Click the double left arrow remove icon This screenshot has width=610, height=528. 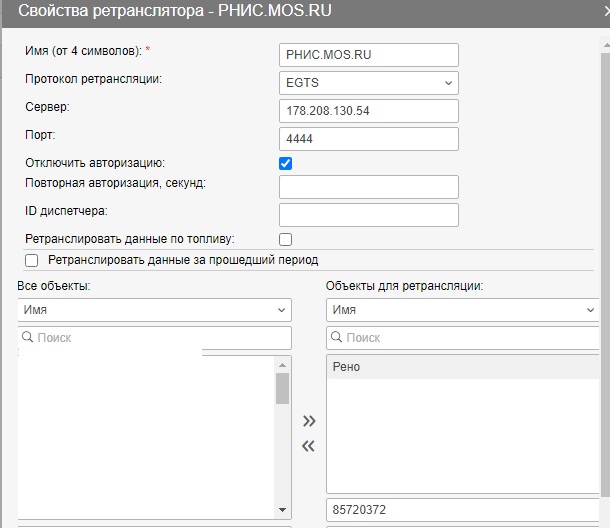click(x=309, y=446)
